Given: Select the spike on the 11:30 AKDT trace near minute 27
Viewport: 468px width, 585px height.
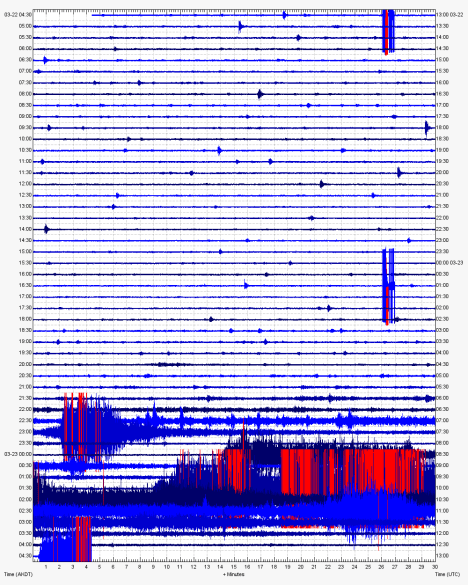Looking at the screenshot, I should point(399,173).
